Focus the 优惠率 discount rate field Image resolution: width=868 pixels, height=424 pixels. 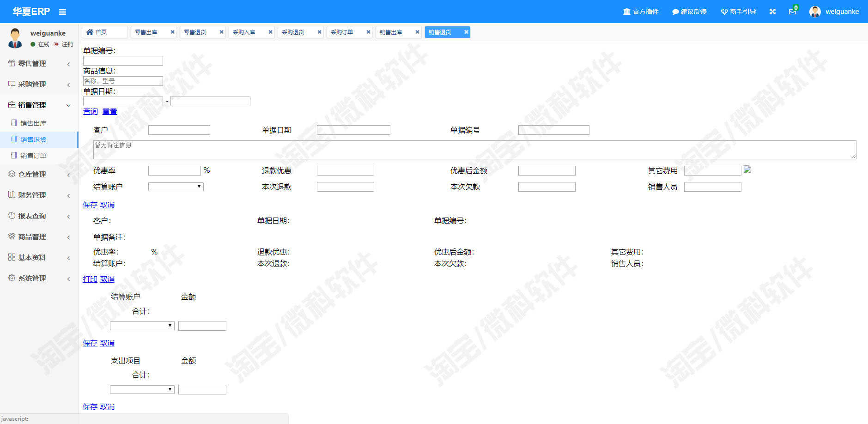click(x=175, y=170)
